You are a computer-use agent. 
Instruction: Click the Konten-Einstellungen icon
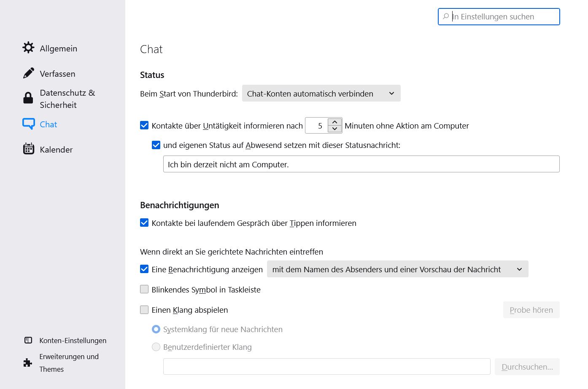click(x=28, y=340)
